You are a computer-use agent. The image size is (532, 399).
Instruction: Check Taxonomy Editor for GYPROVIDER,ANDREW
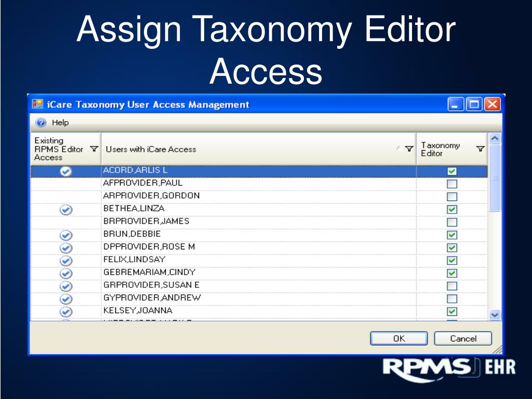coord(451,299)
